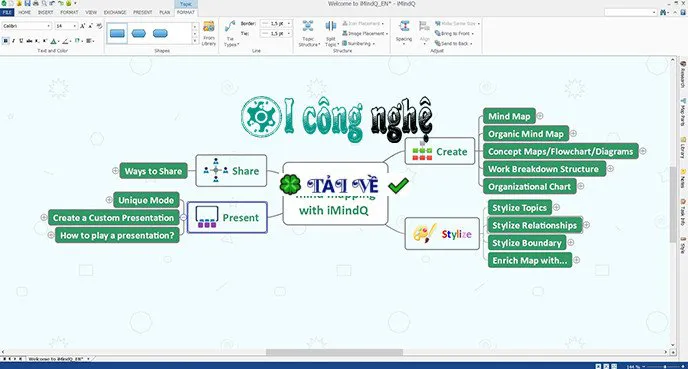Click the search input field in title area

(630, 12)
